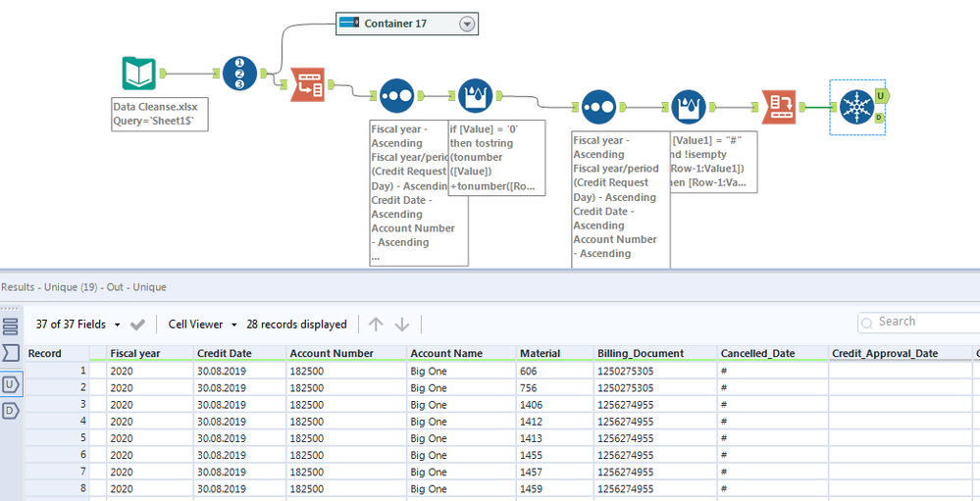Click the Account Number column header
980x501 pixels.
coord(346,354)
